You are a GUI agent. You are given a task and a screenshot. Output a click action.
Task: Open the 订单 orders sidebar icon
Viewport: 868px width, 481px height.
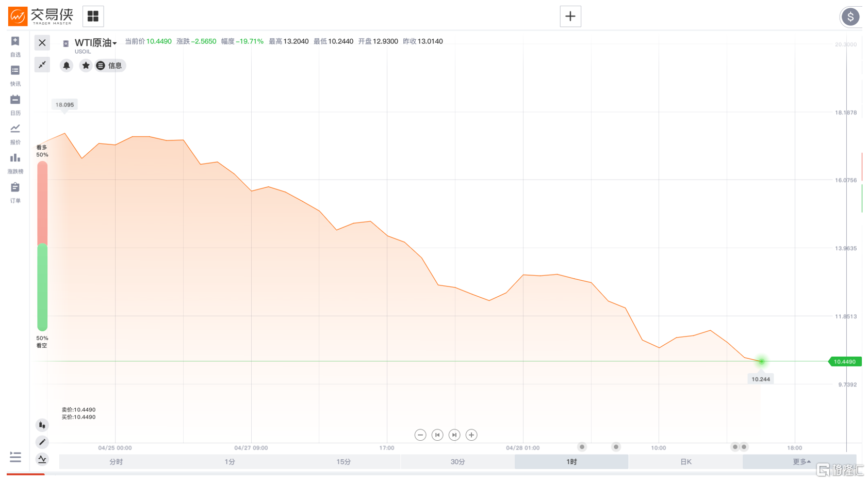click(x=15, y=193)
